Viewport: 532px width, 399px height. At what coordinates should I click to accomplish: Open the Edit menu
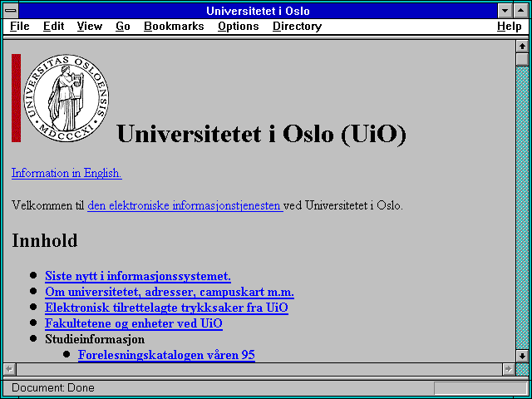tap(53, 26)
